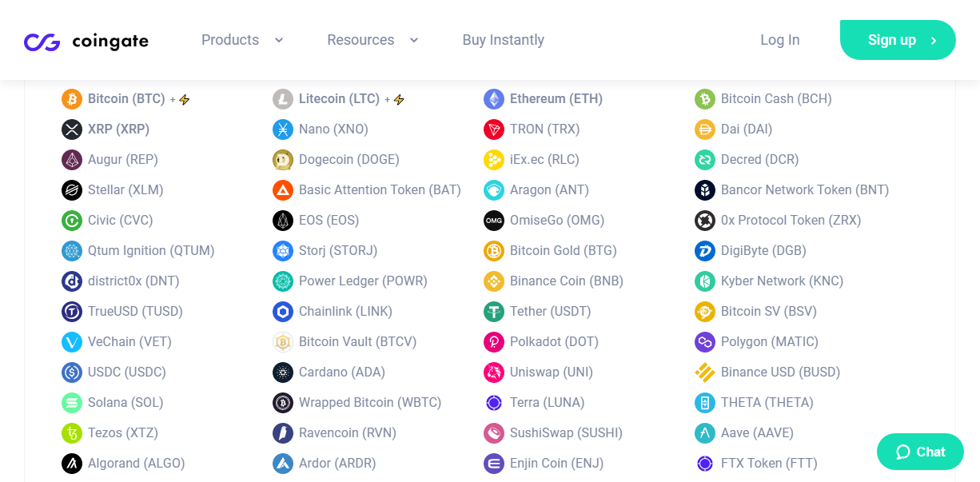Click the Tether green icon
The image size is (980, 482).
494,312
